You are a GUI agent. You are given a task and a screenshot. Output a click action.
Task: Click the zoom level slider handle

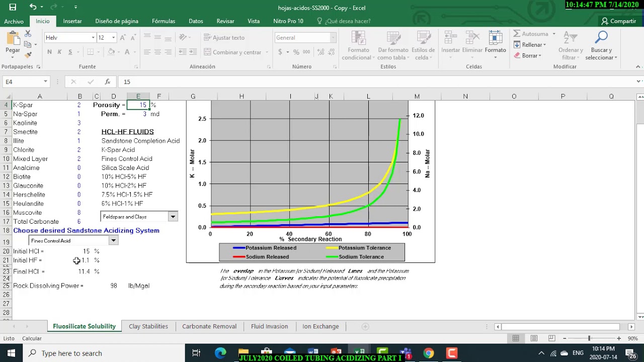click(589, 338)
